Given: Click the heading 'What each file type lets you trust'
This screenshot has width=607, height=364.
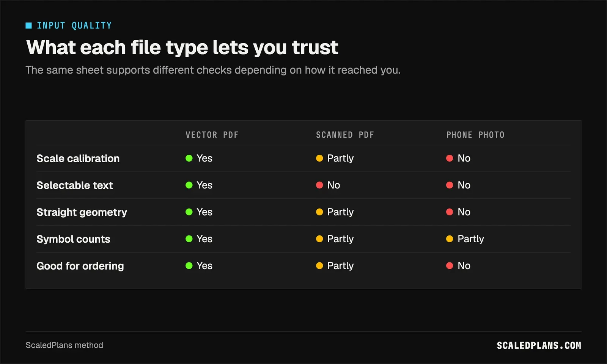Looking at the screenshot, I should 182,47.
